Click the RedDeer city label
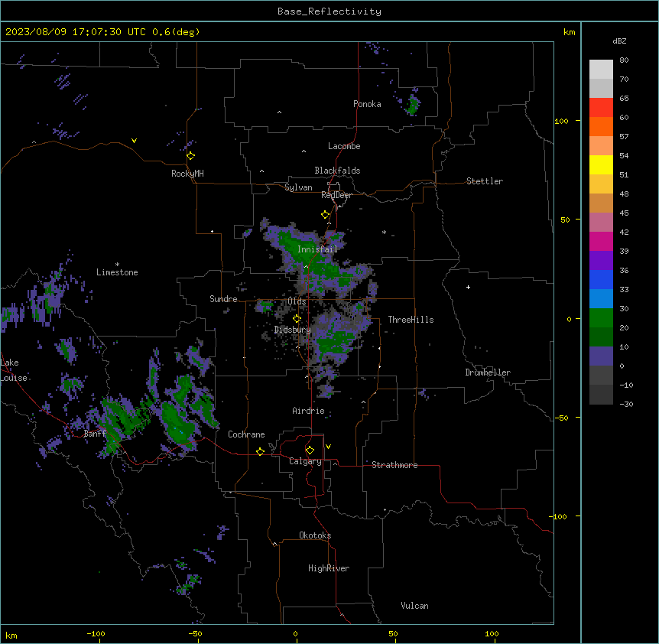Image resolution: width=659 pixels, height=644 pixels. click(x=336, y=195)
